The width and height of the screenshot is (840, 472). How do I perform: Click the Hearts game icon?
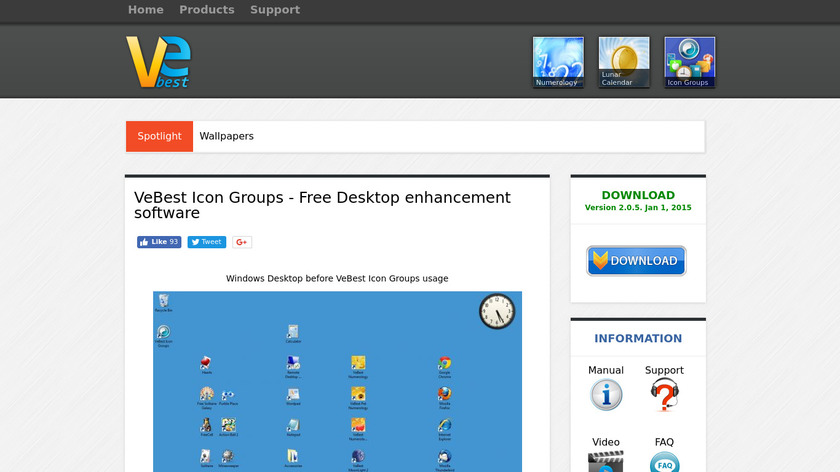pos(206,365)
